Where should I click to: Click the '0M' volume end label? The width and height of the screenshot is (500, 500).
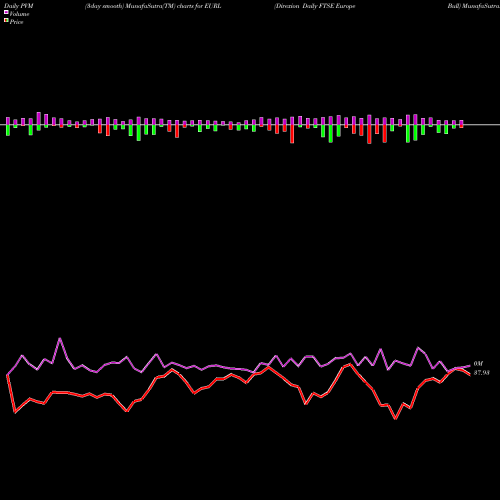478,364
